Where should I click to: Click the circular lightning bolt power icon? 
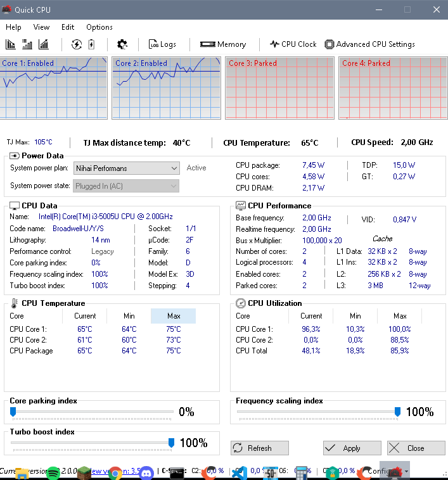click(77, 44)
